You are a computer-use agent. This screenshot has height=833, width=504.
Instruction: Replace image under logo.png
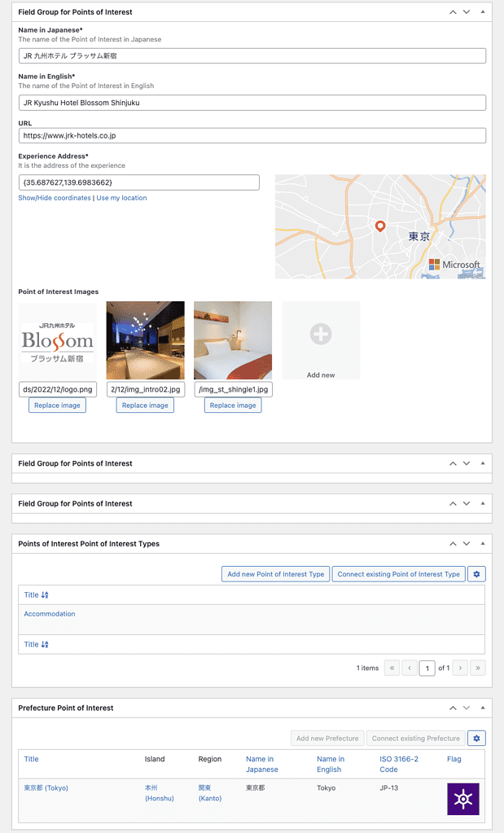pyautogui.click(x=57, y=406)
